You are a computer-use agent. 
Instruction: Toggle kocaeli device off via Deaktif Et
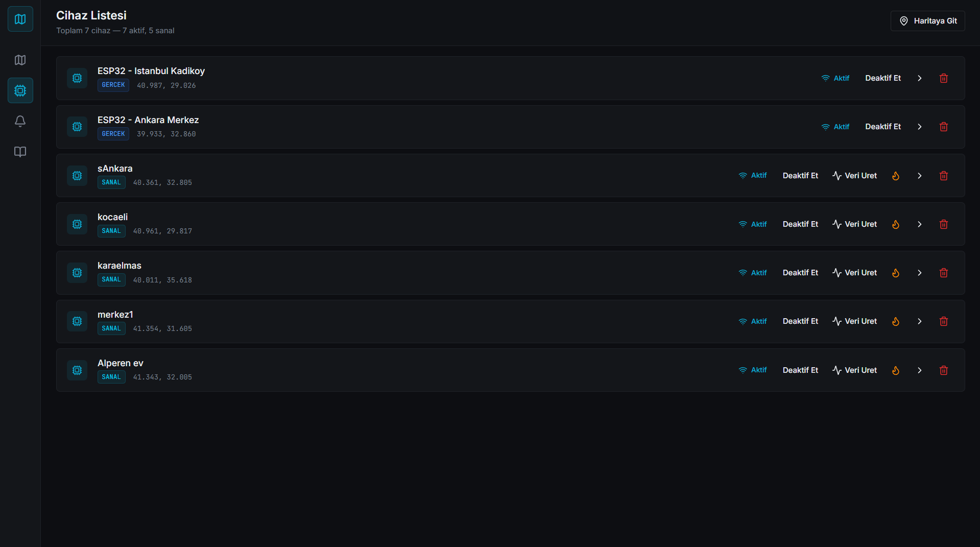click(800, 224)
